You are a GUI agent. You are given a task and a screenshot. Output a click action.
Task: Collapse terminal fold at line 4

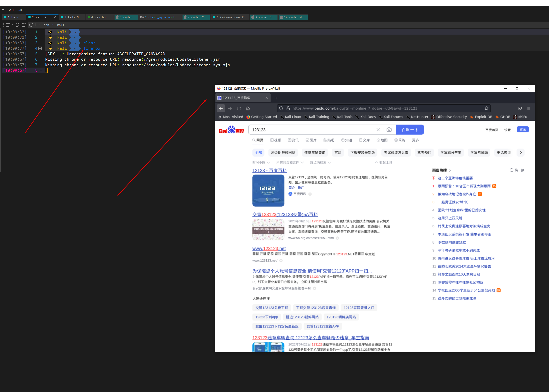[40, 48]
